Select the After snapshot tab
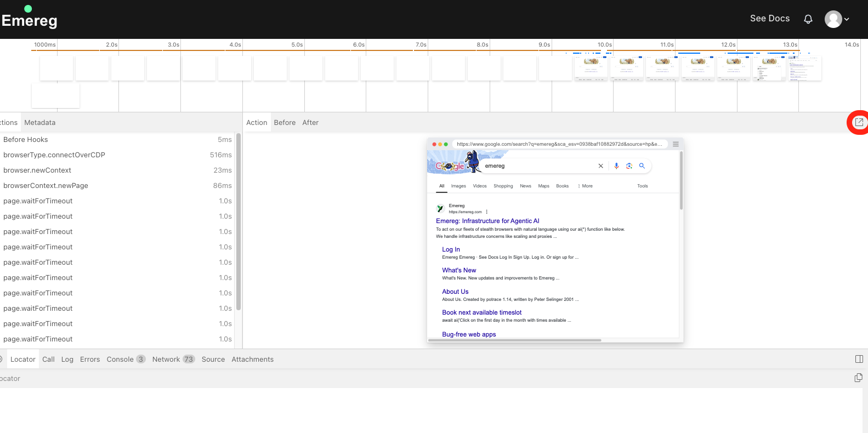This screenshot has width=868, height=433. [310, 123]
